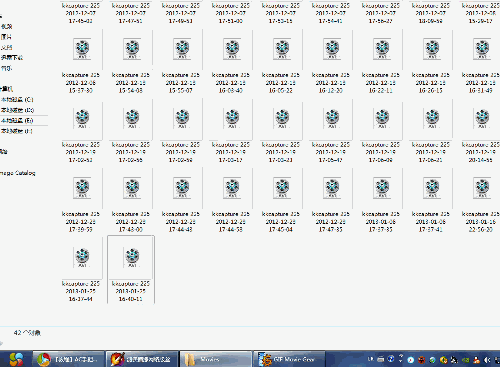
Task: Select the highlighted AVI file in the bottom row
Action: [131, 269]
